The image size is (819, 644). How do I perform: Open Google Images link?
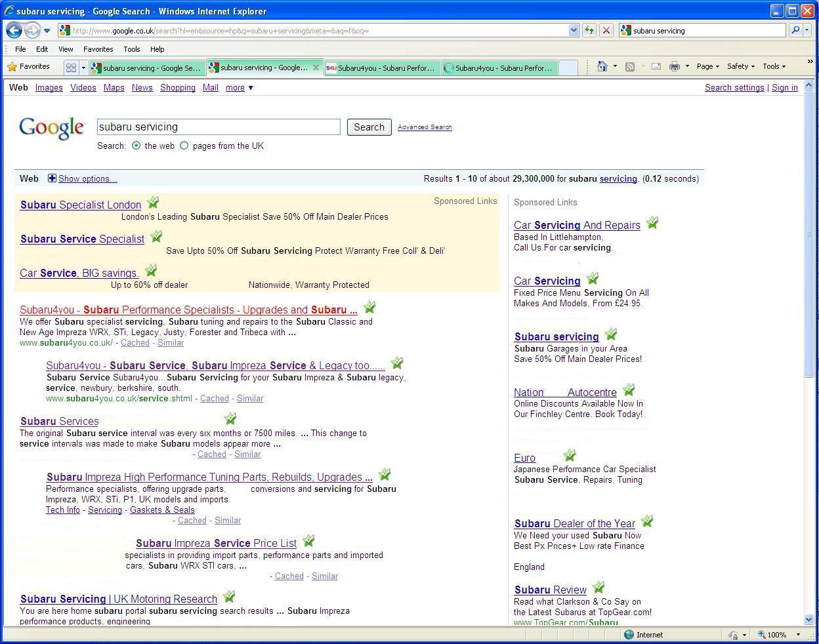[49, 88]
